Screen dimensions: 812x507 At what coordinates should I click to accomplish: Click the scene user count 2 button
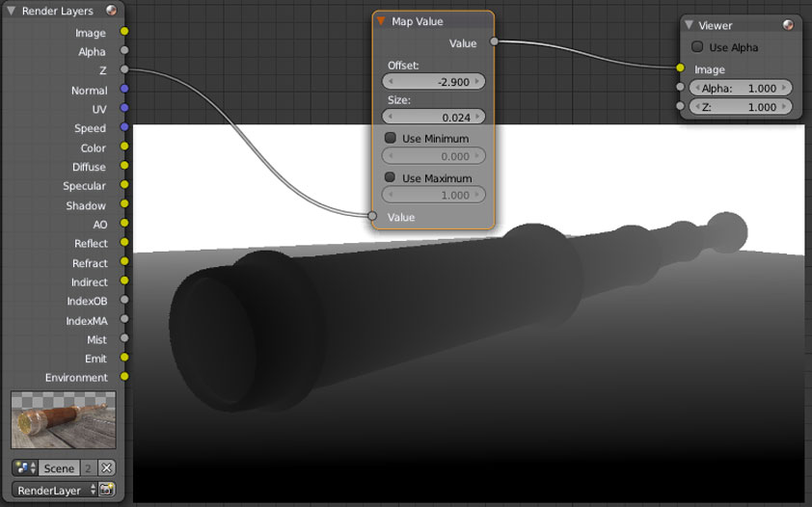pos(88,467)
